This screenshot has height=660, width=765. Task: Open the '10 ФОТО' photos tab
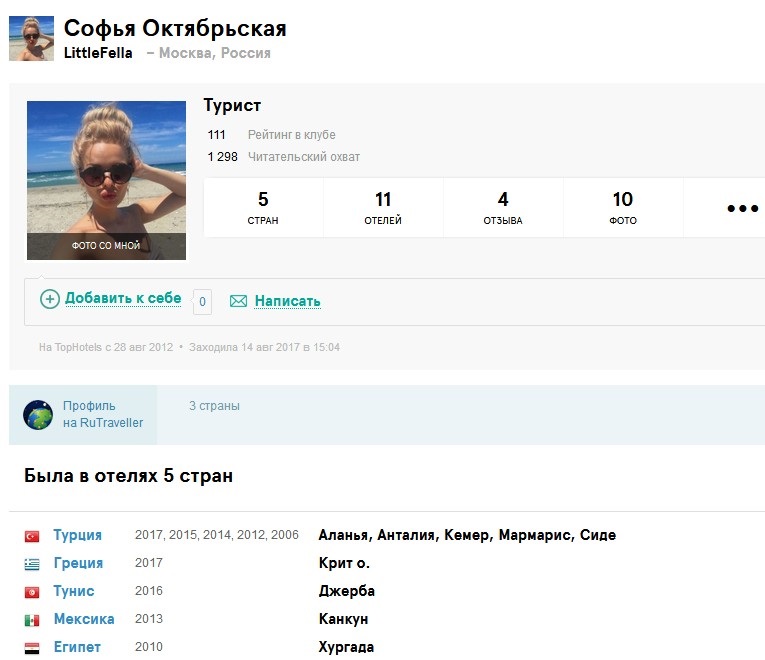point(623,208)
